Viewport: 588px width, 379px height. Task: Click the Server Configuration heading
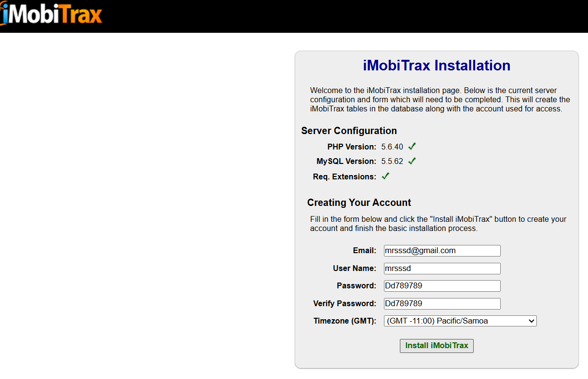[x=349, y=131]
